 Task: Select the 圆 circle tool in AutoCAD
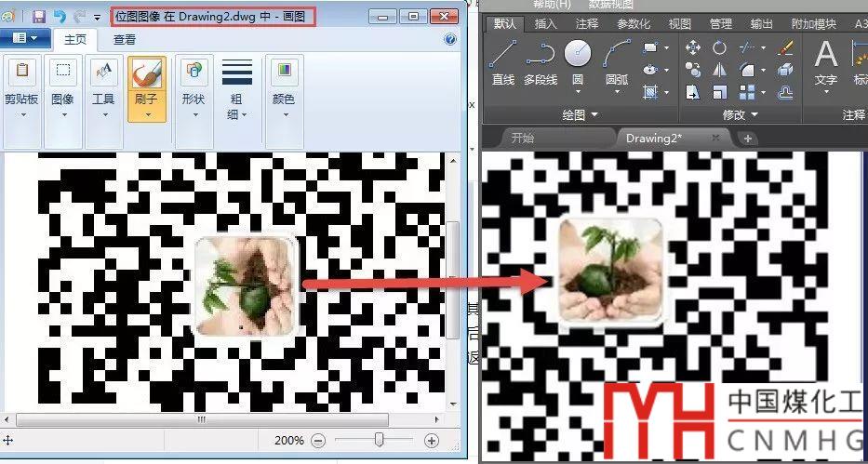point(578,54)
